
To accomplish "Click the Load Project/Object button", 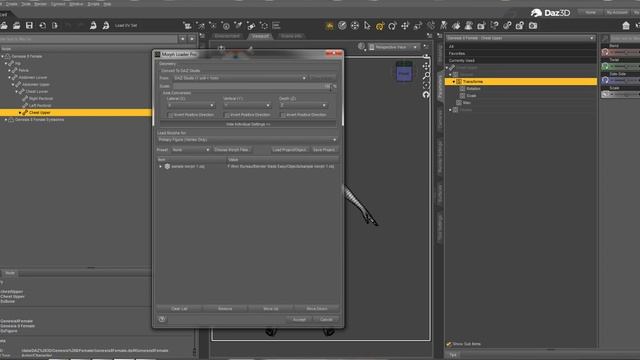I will (289, 150).
